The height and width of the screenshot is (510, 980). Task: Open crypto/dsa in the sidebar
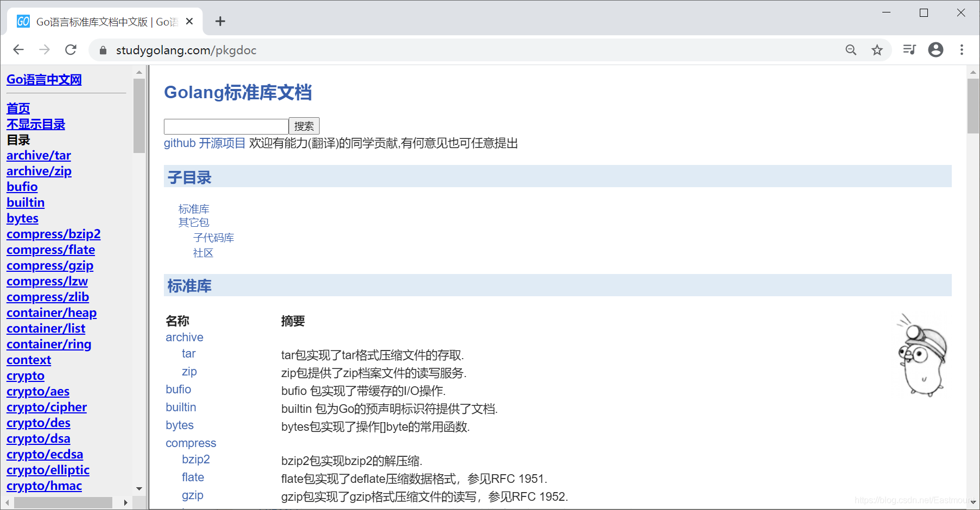tap(39, 439)
